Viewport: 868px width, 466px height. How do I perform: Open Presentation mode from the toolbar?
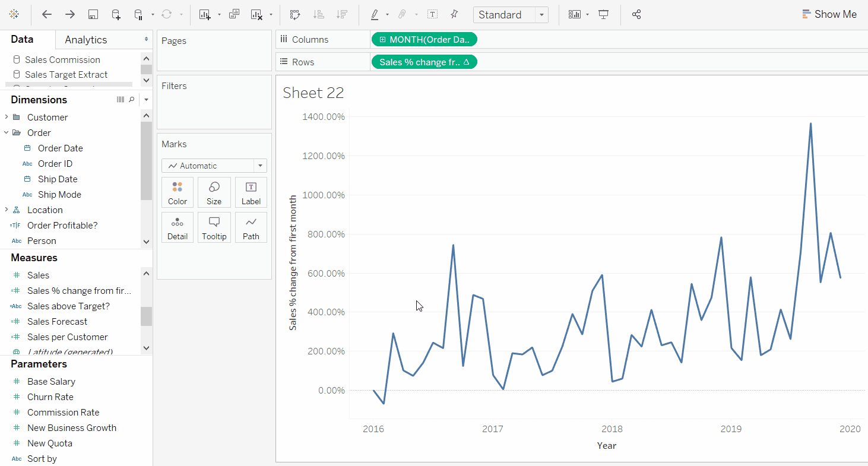(604, 14)
